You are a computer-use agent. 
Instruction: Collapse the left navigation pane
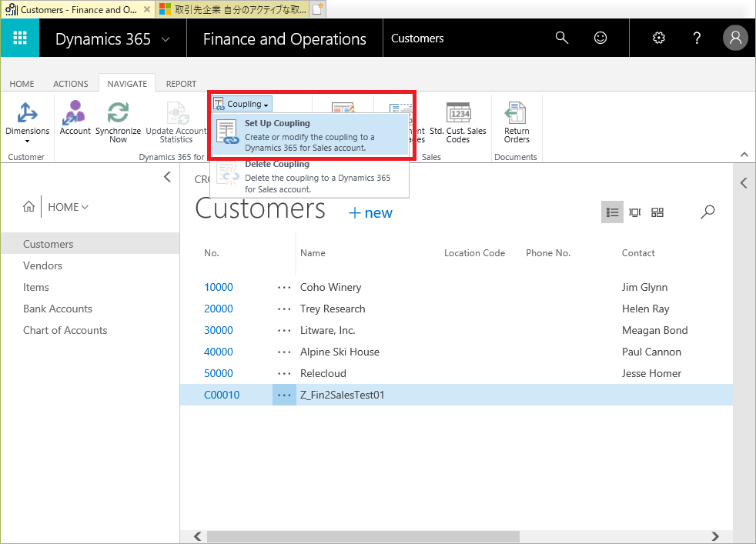(167, 177)
